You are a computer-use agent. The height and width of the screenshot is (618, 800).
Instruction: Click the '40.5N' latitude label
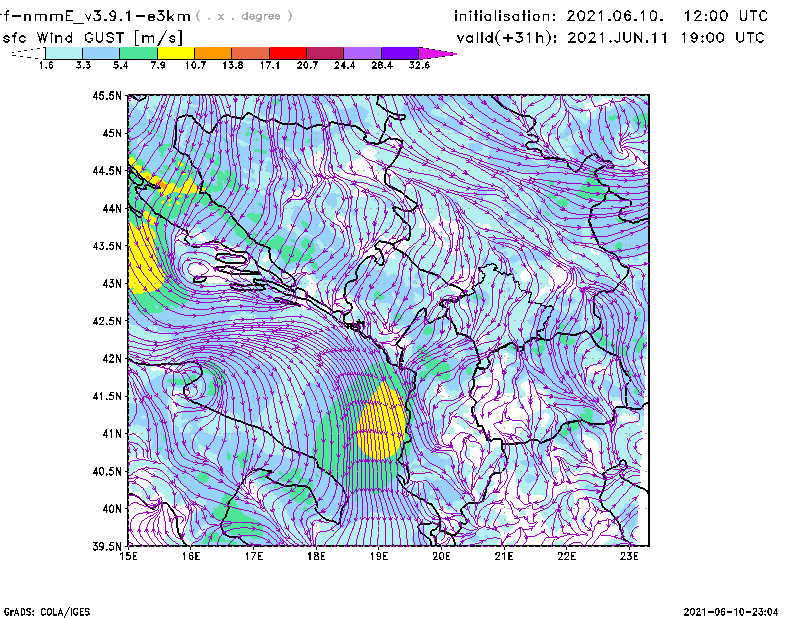coord(107,471)
